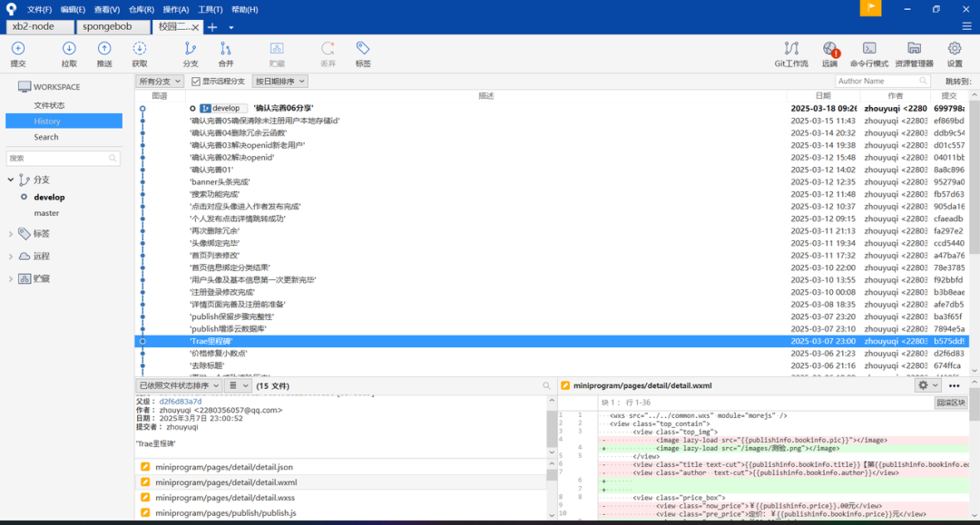Screen dimensions: 980x525
Task: Open the 所有分支 dropdown
Action: click(160, 82)
